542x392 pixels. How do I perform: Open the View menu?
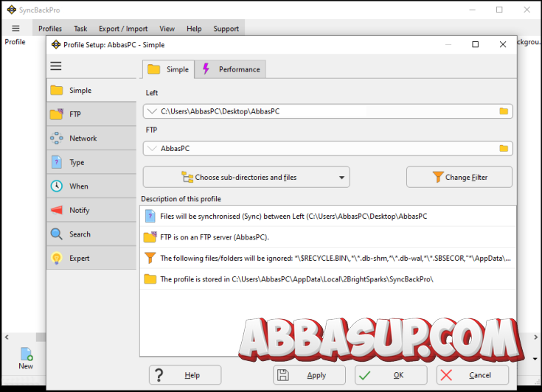(167, 29)
